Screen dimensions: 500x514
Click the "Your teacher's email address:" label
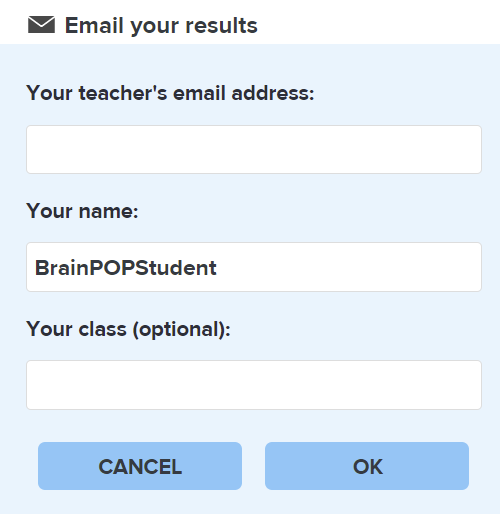pos(170,93)
